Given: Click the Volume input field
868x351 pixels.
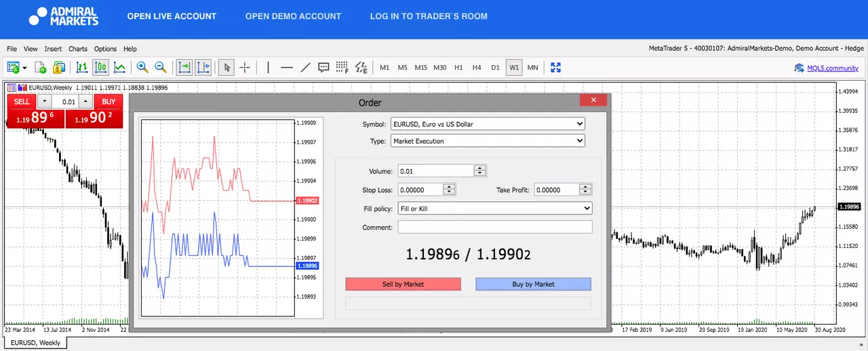Looking at the screenshot, I should click(435, 171).
